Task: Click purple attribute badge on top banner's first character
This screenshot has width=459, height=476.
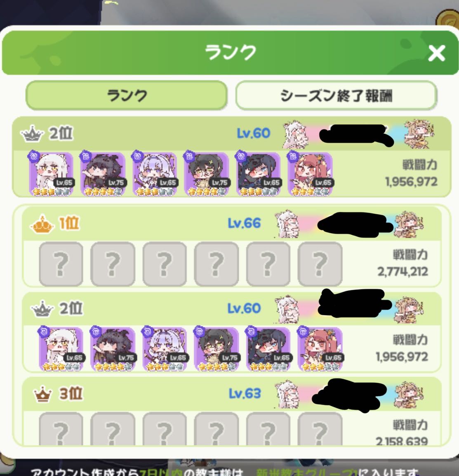Action: click(x=33, y=156)
